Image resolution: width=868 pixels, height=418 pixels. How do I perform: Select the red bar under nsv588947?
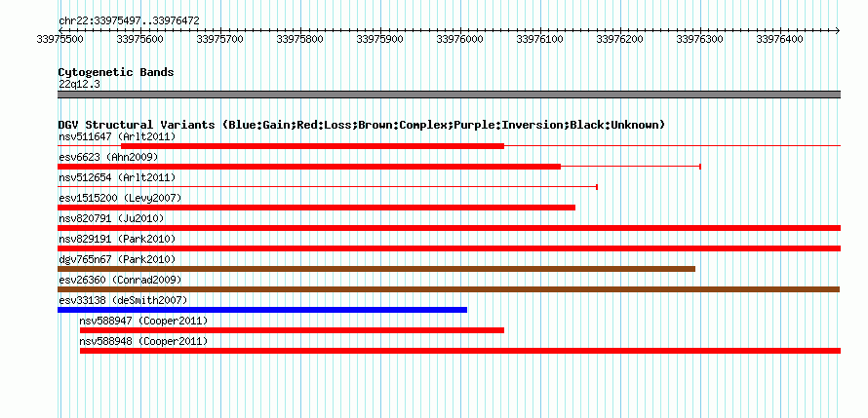pos(292,330)
